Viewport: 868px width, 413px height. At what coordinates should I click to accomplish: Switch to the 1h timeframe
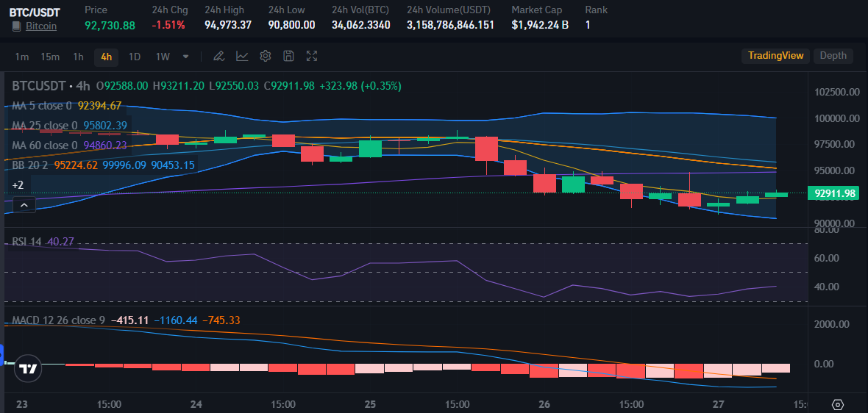click(79, 57)
